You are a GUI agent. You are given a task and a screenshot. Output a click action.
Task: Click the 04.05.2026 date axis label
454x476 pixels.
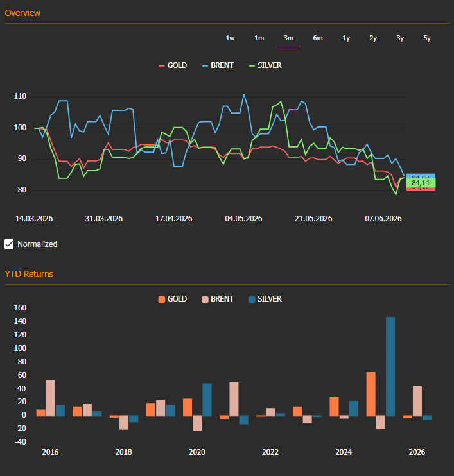click(x=243, y=219)
